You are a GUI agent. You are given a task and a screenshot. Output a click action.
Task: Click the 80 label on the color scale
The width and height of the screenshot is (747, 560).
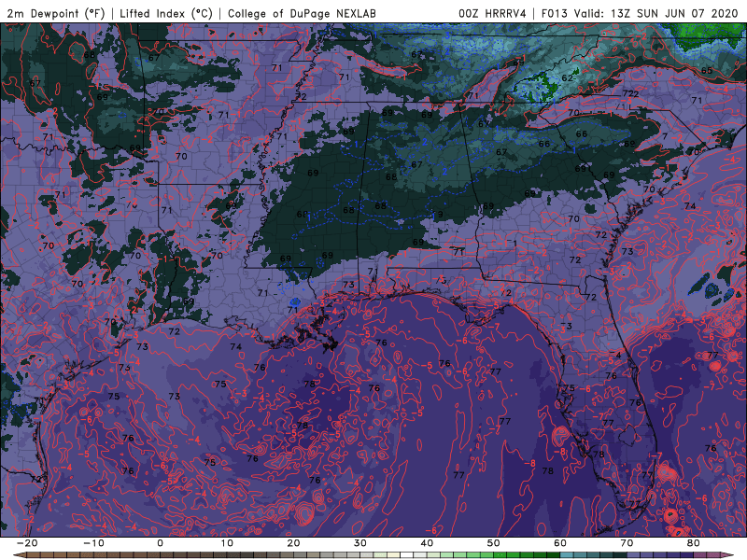694,543
